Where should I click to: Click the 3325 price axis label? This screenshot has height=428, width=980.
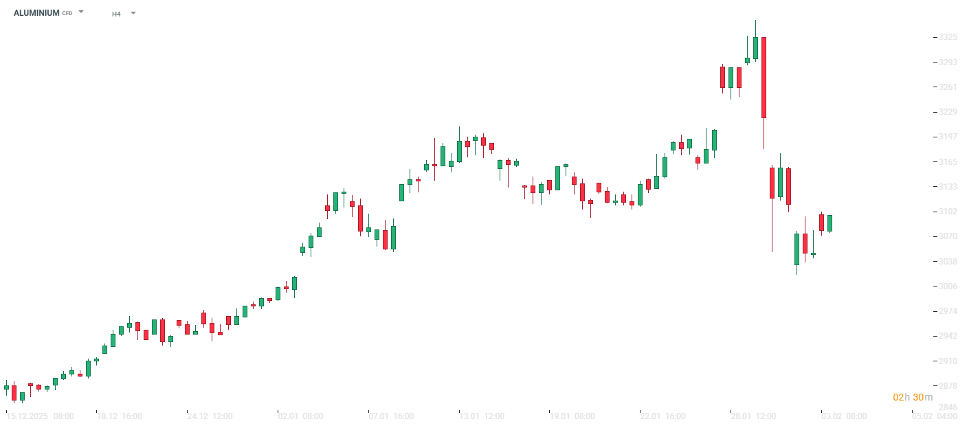(948, 37)
